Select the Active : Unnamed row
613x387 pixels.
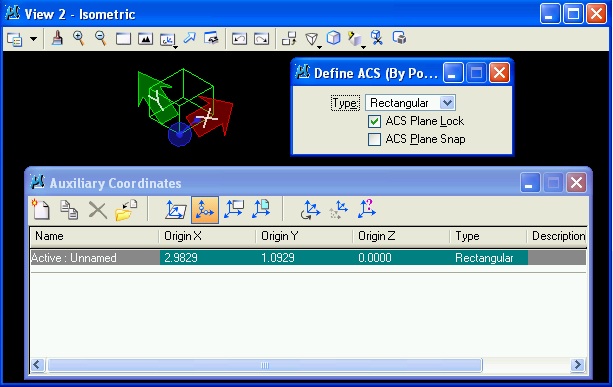(308, 258)
